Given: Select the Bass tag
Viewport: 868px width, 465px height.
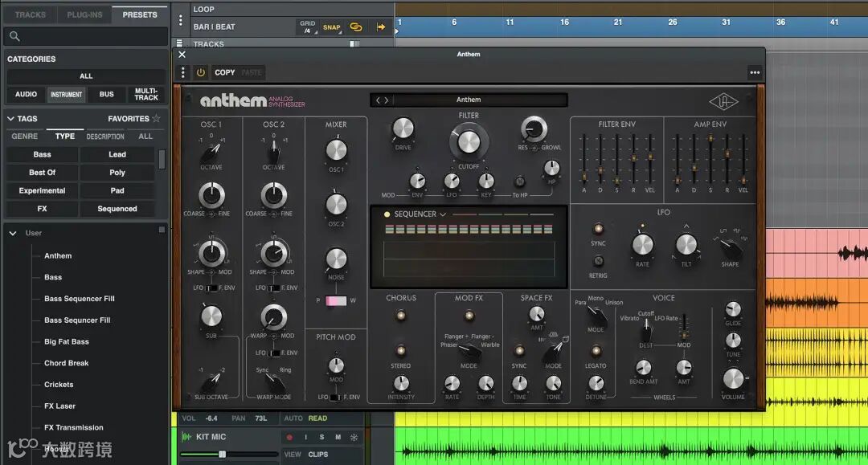Looking at the screenshot, I should point(42,154).
